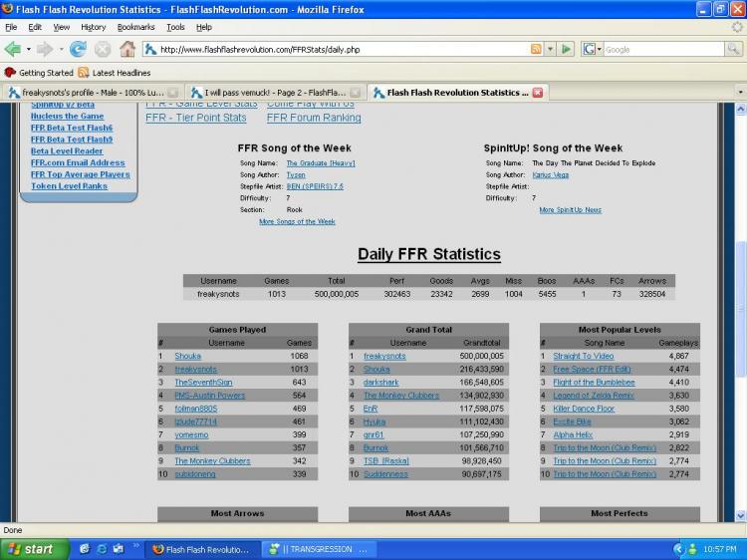Close the freakysnots's profile tab
The height and width of the screenshot is (560, 747).
click(x=173, y=93)
